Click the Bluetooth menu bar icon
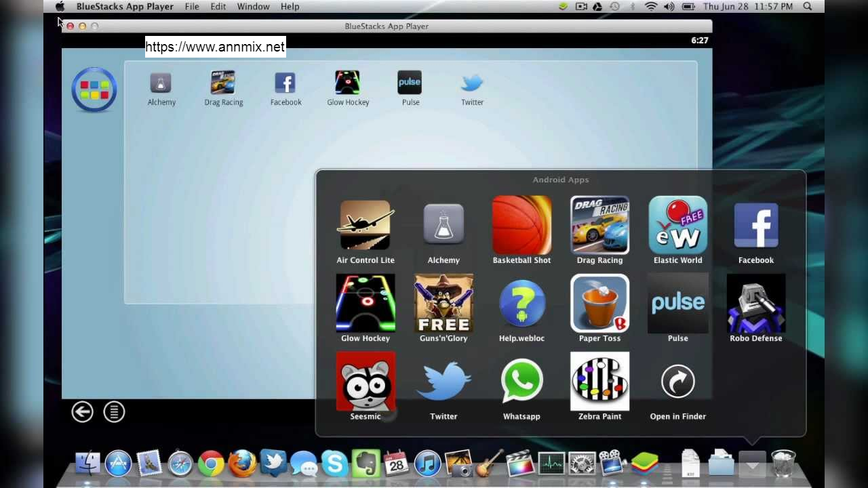Image resolution: width=868 pixels, height=488 pixels. tap(633, 6)
